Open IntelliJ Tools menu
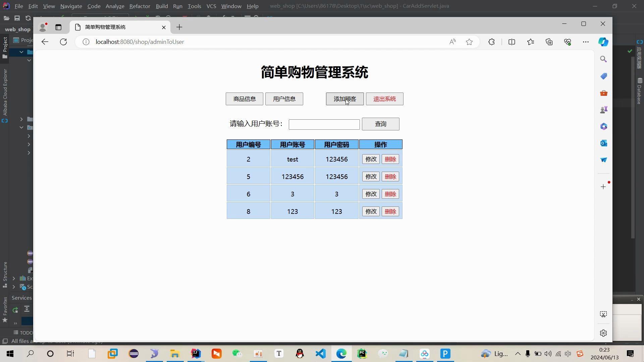Image resolution: width=644 pixels, height=362 pixels. [195, 6]
